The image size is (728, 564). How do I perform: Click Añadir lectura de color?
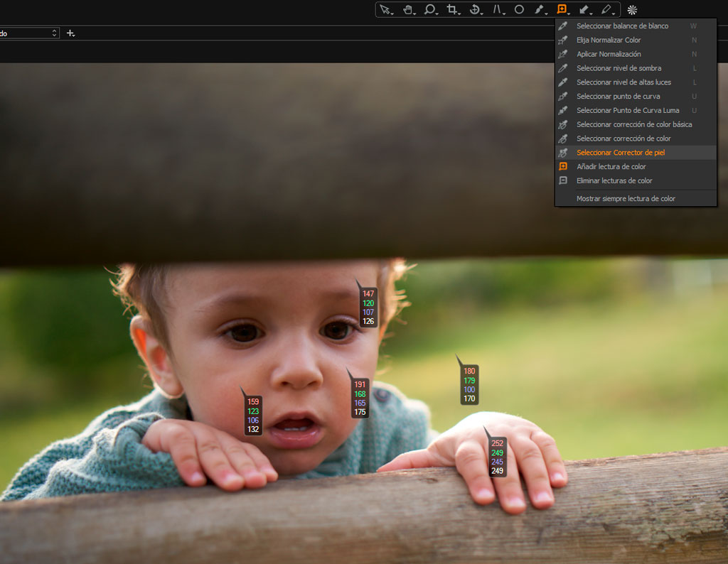611,167
